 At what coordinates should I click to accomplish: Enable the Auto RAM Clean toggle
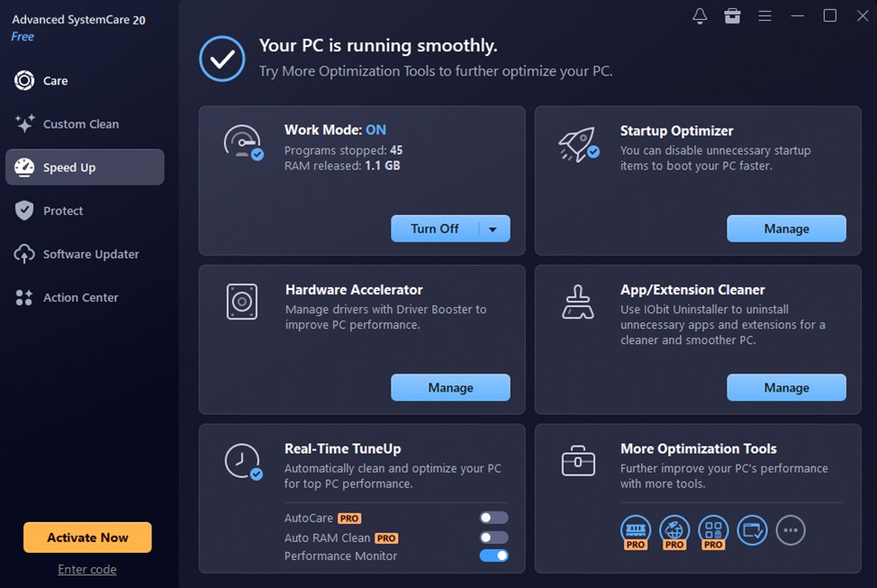coord(493,537)
